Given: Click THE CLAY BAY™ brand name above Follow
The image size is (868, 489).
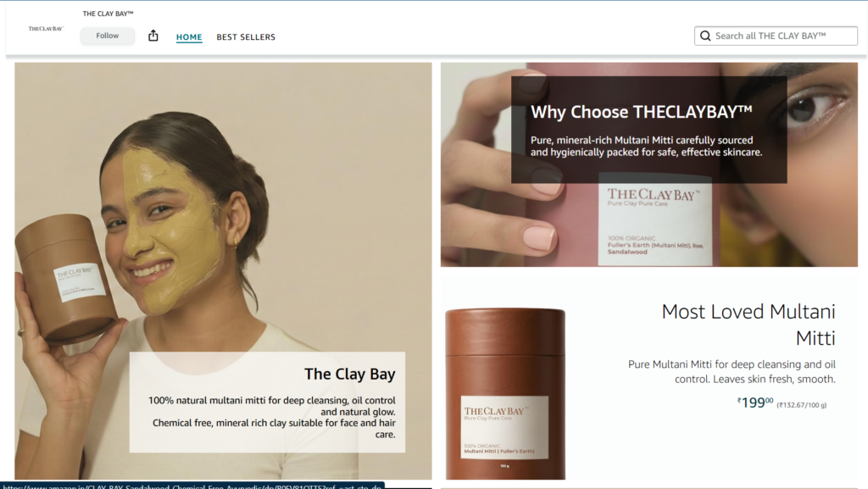Looking at the screenshot, I should pos(108,14).
